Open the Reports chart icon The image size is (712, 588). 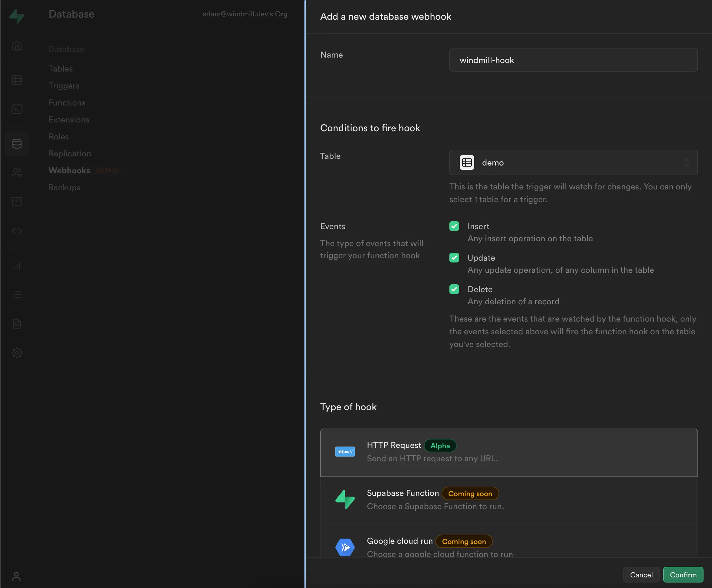17,266
